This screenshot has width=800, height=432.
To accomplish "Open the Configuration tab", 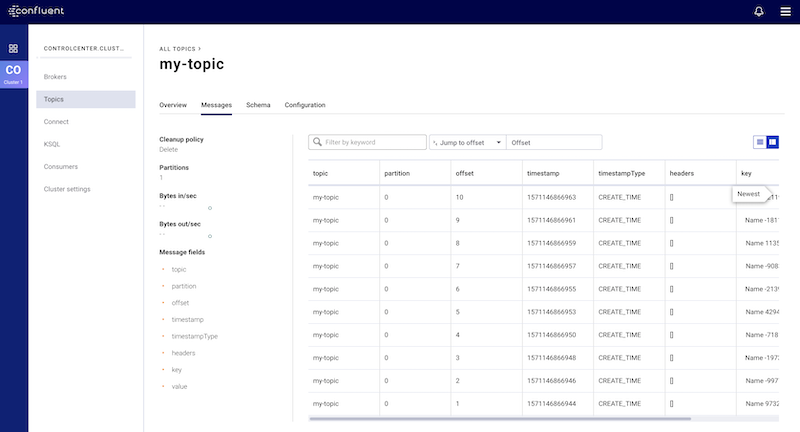I will pyautogui.click(x=305, y=105).
